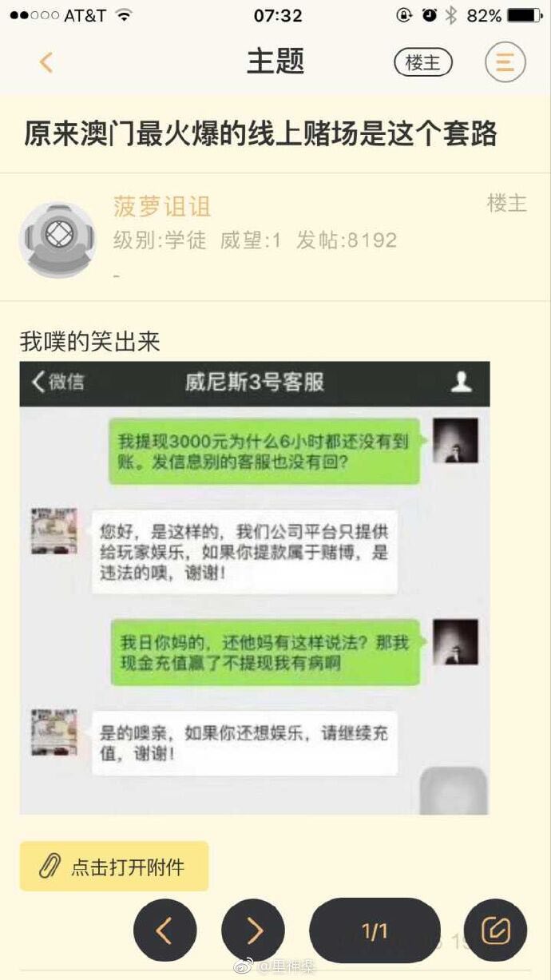This screenshot has width=551, height=980.
Task: Open the 1/1 page selector
Action: pos(375,930)
